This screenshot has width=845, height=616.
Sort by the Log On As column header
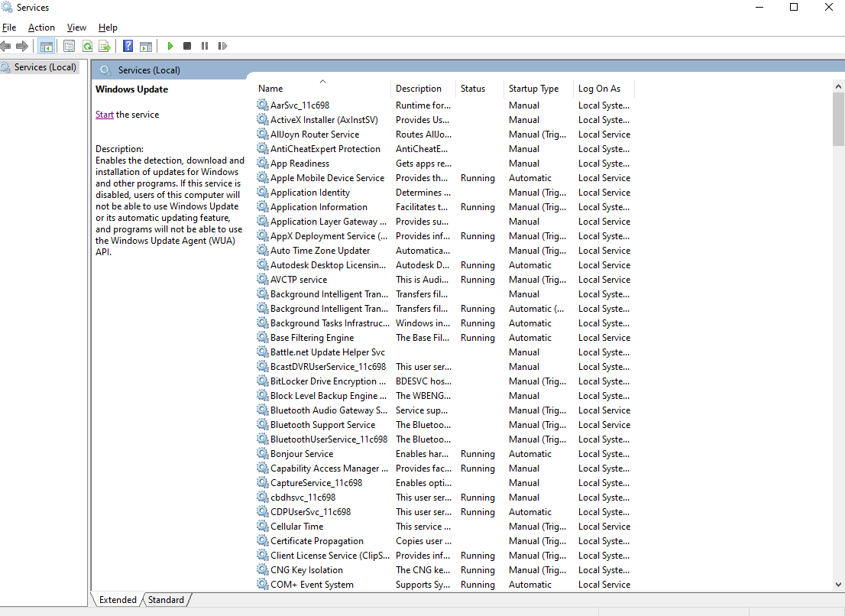pos(604,89)
